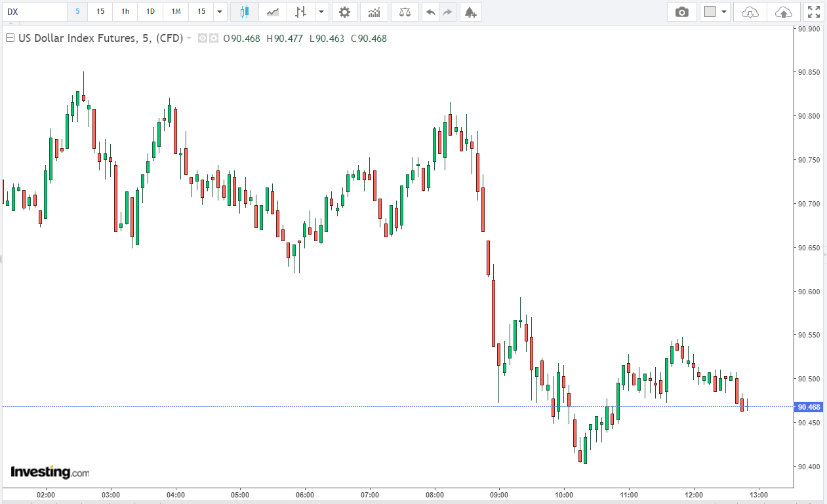Switch to the area line chart icon

pyautogui.click(x=273, y=12)
